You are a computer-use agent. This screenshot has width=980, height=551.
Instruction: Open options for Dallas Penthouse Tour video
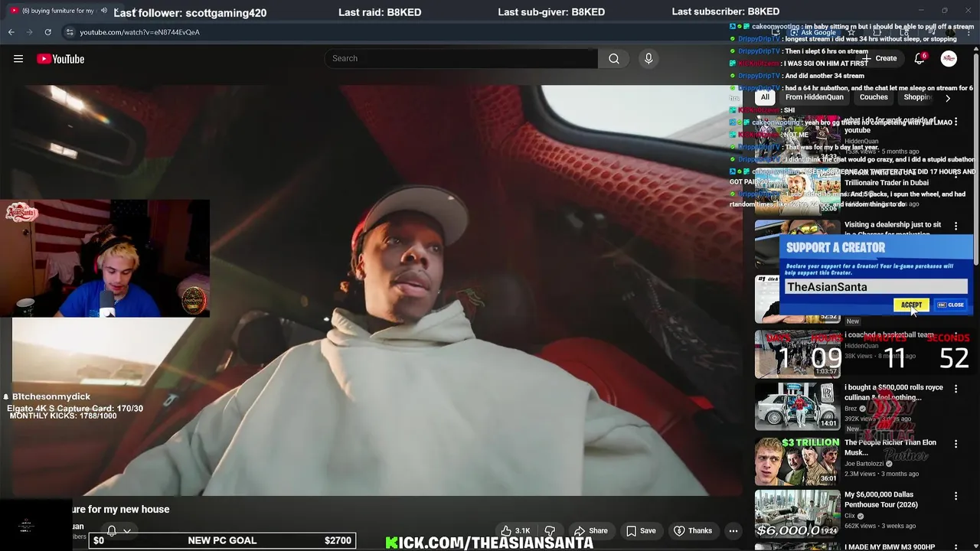click(x=955, y=496)
